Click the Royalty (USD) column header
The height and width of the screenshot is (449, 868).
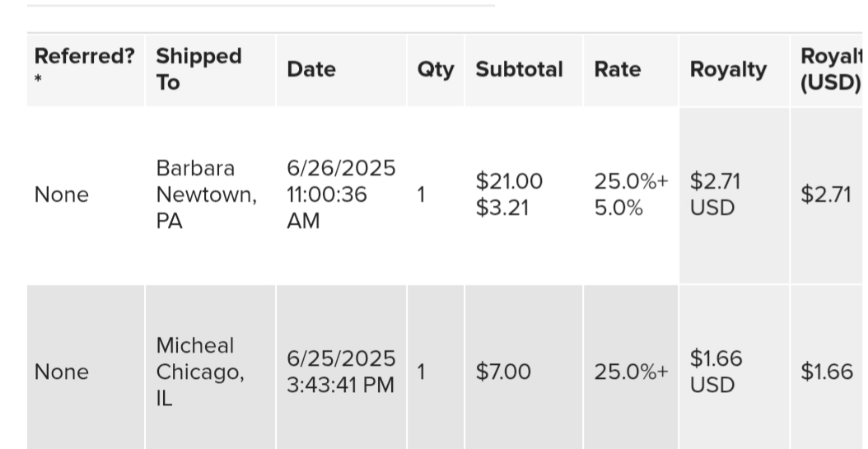pos(829,70)
